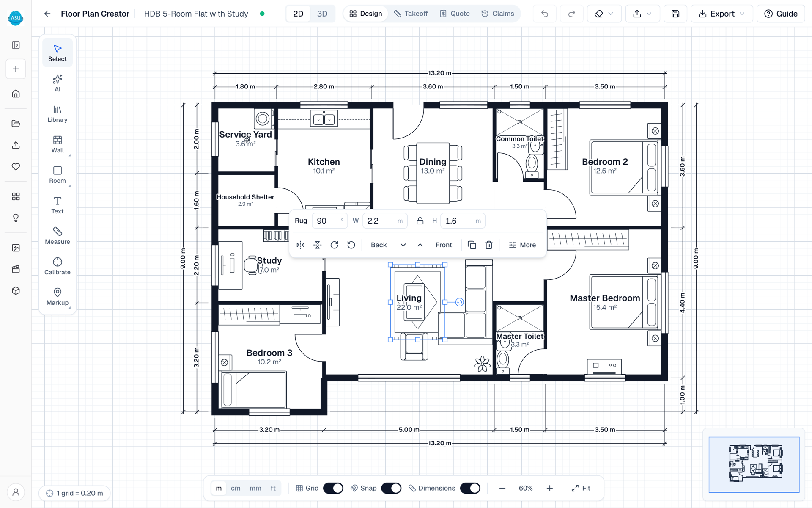The image size is (812, 508).
Task: Duplicate the selected rug
Action: coord(472,245)
